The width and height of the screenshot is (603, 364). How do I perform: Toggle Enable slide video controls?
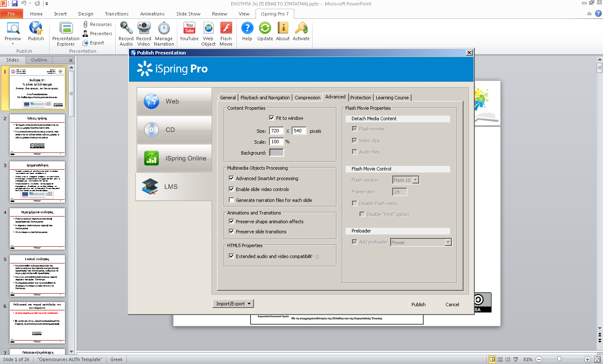coord(231,189)
